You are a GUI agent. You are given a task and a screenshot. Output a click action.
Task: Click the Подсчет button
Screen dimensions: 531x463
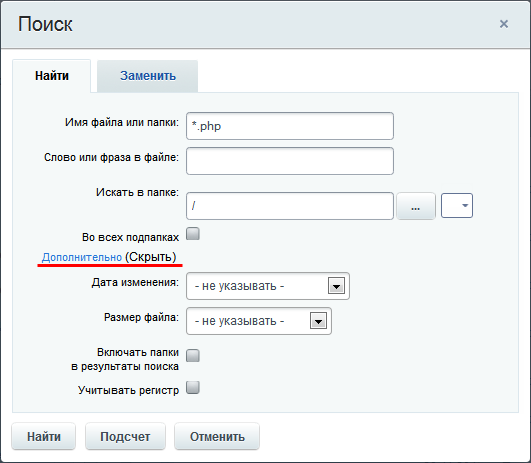pyautogui.click(x=125, y=437)
